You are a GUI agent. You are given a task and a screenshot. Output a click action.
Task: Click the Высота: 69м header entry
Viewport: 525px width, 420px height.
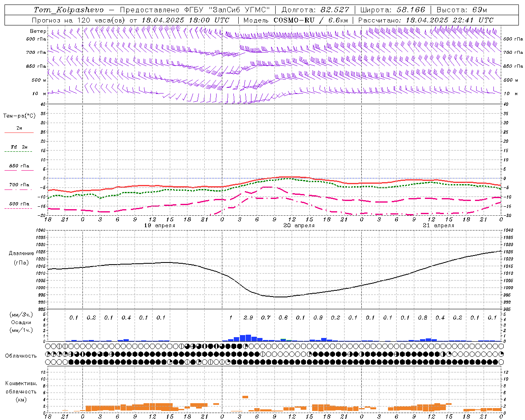(x=462, y=10)
